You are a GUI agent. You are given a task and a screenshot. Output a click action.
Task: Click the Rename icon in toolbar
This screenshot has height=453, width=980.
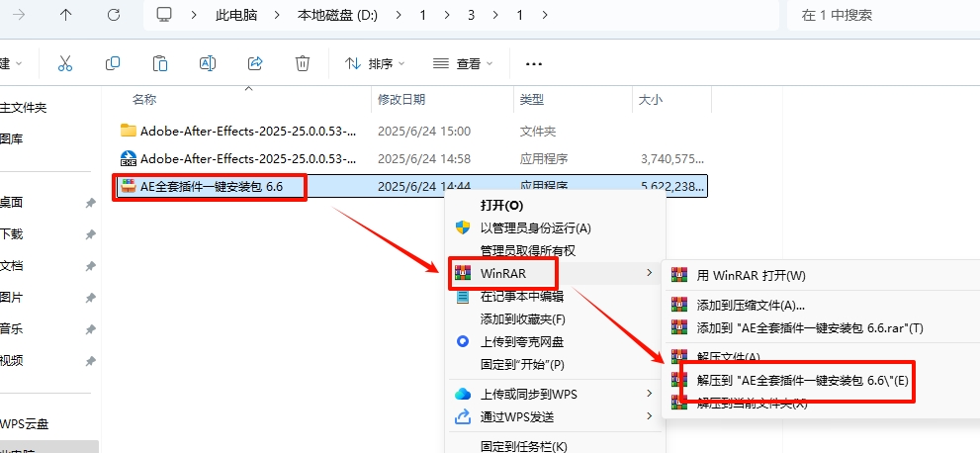click(208, 63)
